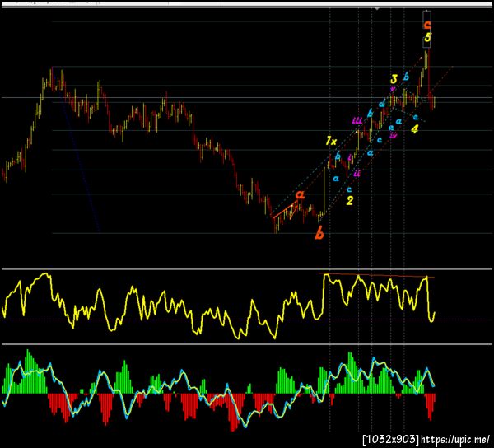494x448 pixels.
Task: Click the small triangle marker at chart top
Action: [377, 9]
